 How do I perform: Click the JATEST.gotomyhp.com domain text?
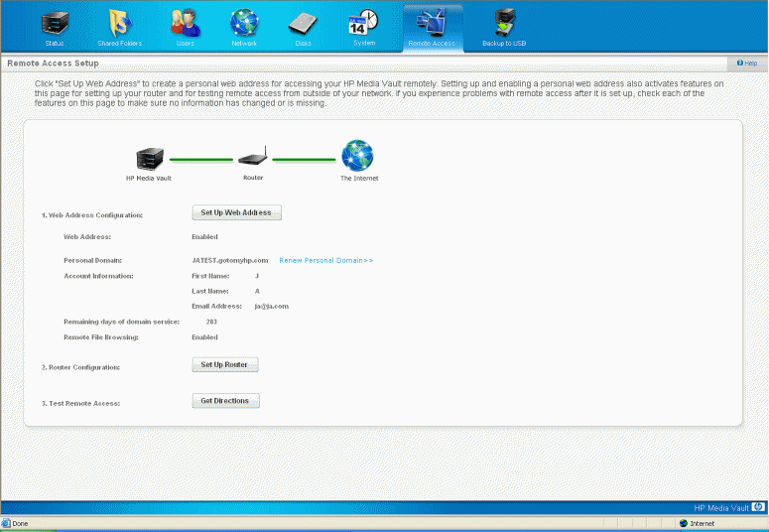230,260
